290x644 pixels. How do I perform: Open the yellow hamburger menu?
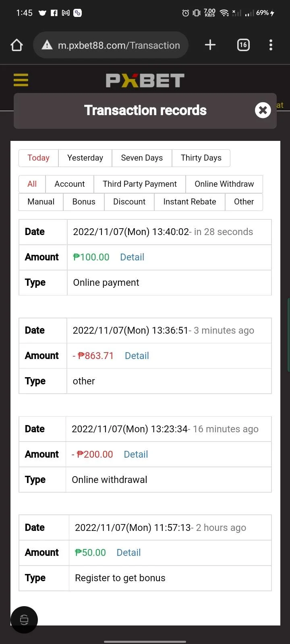[21, 80]
